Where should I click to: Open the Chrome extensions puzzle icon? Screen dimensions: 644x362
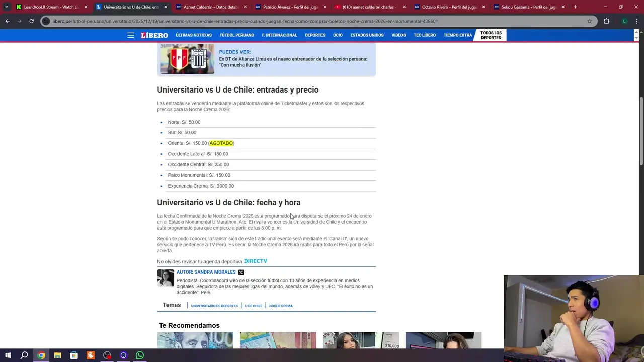[x=606, y=21]
